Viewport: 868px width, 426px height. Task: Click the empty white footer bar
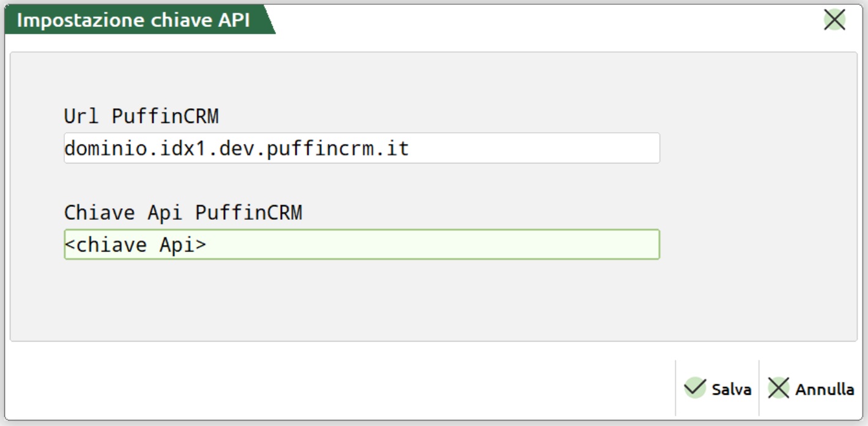pyautogui.click(x=336, y=386)
